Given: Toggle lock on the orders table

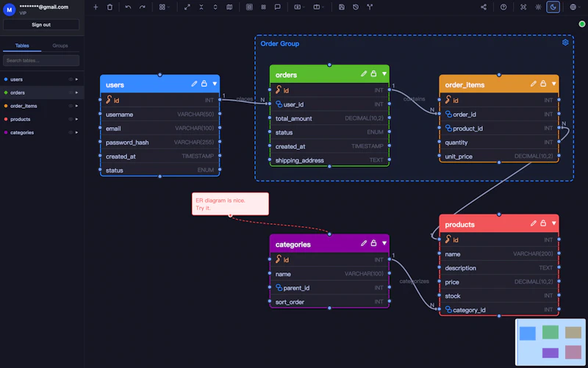Looking at the screenshot, I should coord(373,73).
